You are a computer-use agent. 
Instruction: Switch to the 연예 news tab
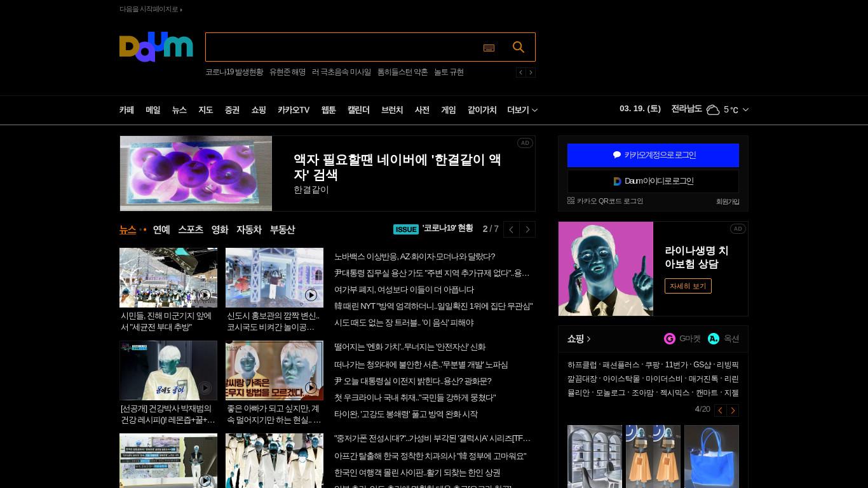pyautogui.click(x=161, y=229)
